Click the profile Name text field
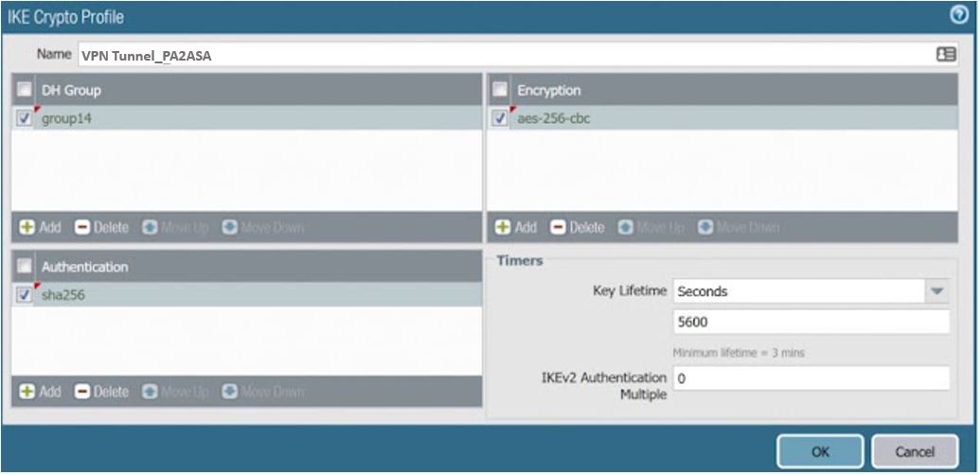The width and height of the screenshot is (980, 475). coord(502,55)
